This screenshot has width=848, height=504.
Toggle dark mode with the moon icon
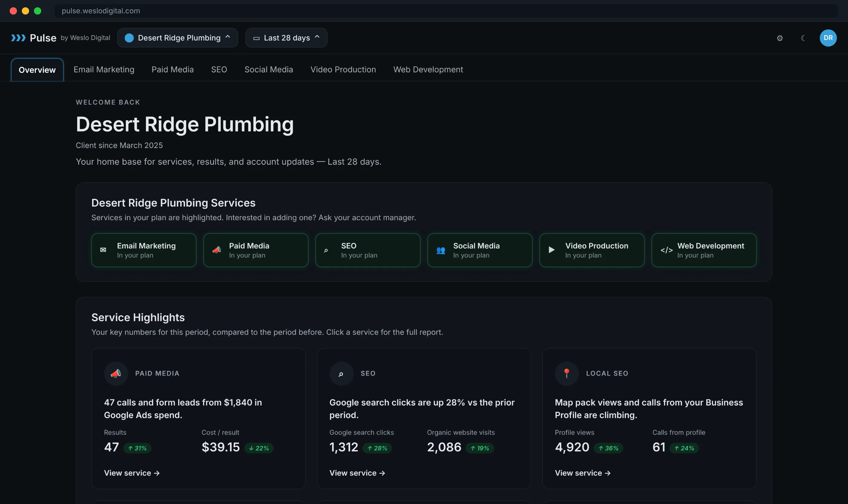pyautogui.click(x=803, y=38)
